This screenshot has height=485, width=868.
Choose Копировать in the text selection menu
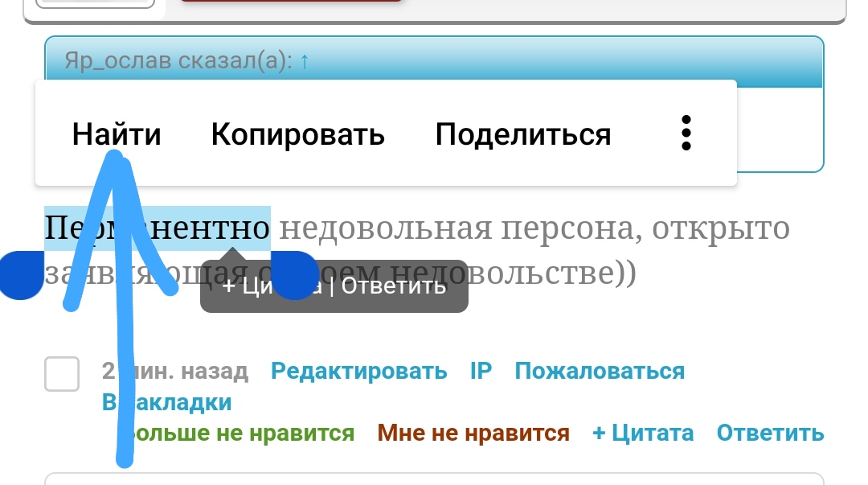tap(297, 134)
